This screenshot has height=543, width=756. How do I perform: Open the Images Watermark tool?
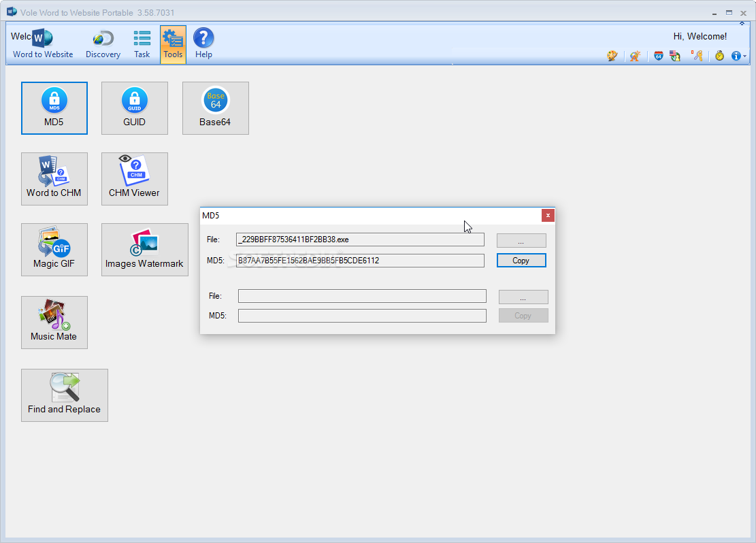[145, 250]
